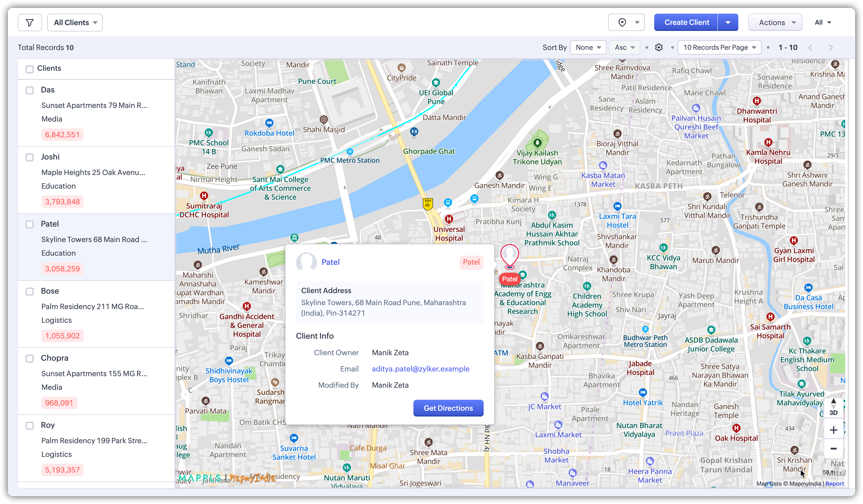Image resolution: width=863 pixels, height=504 pixels.
Task: Zoom out on the map
Action: coord(833,448)
